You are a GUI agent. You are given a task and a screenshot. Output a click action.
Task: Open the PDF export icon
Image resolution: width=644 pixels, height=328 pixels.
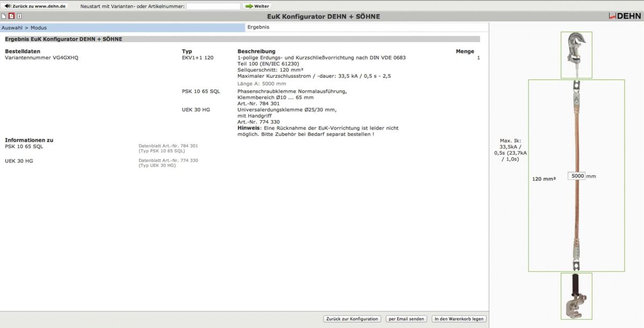11,16
